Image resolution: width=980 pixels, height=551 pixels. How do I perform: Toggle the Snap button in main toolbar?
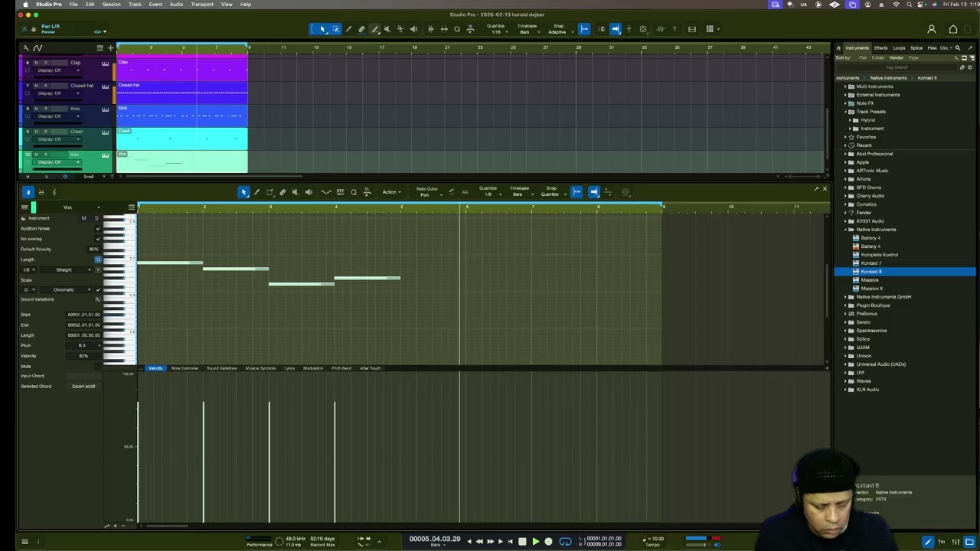point(584,29)
